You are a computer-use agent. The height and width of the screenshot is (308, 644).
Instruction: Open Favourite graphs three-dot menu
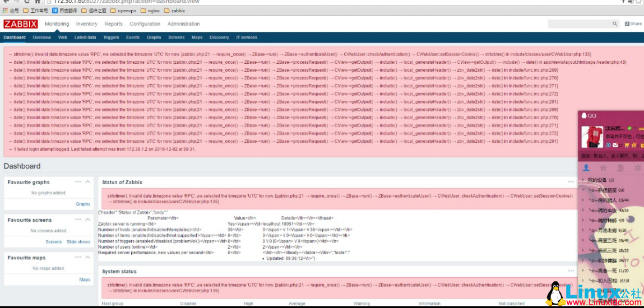pos(78,181)
